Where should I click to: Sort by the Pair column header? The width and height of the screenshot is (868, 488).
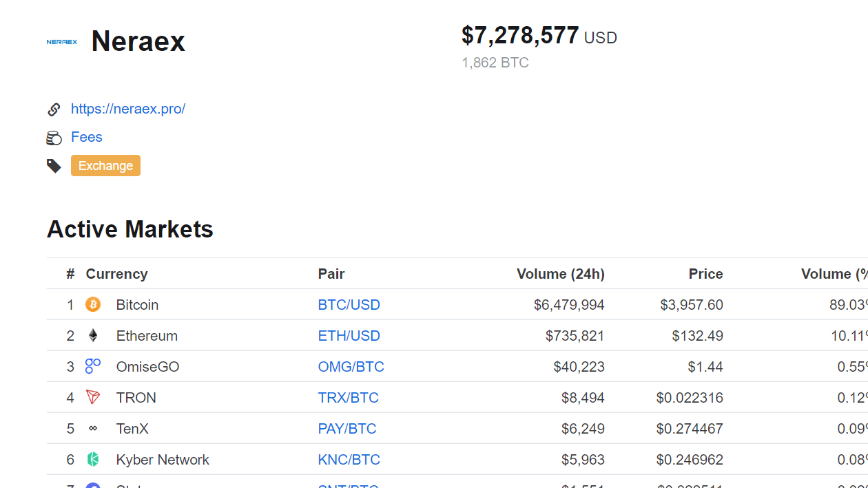click(331, 273)
